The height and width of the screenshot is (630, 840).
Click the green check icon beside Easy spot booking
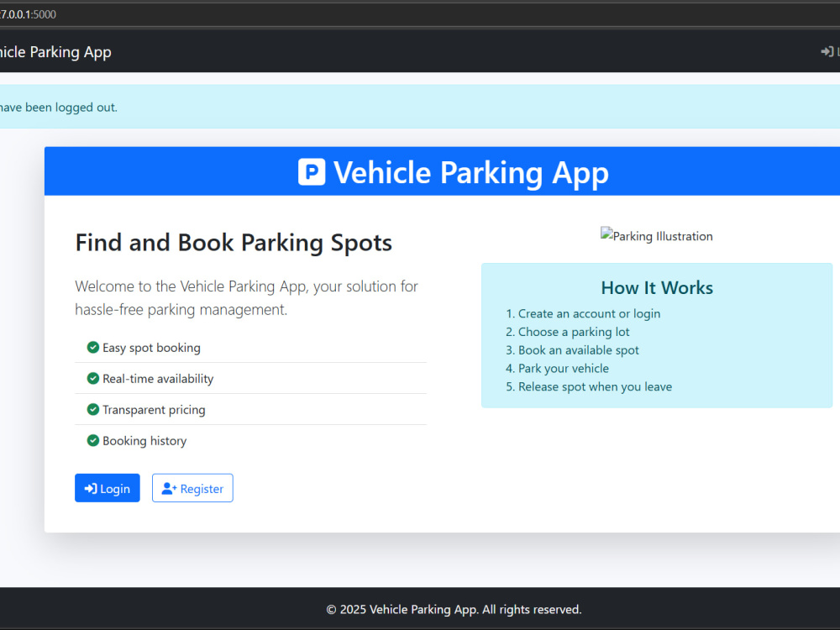click(92, 347)
